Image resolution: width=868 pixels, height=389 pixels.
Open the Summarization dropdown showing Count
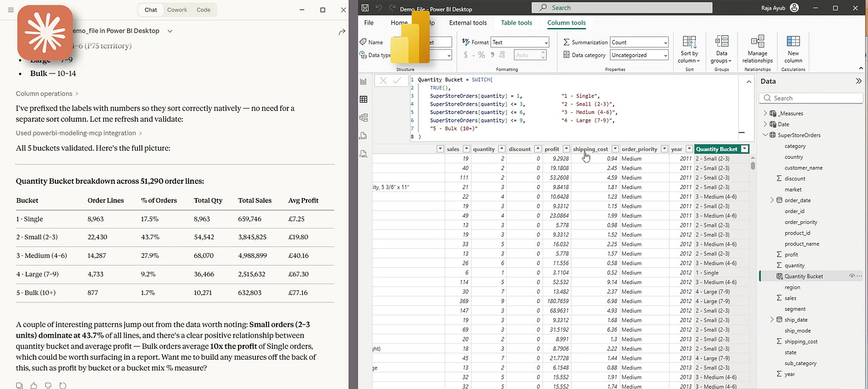pyautogui.click(x=639, y=42)
